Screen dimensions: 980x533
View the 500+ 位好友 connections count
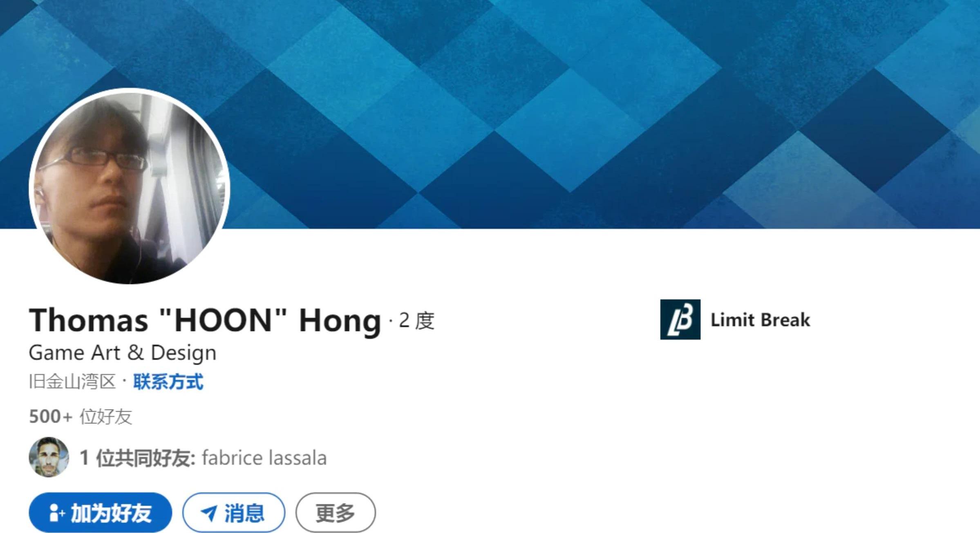pos(81,417)
